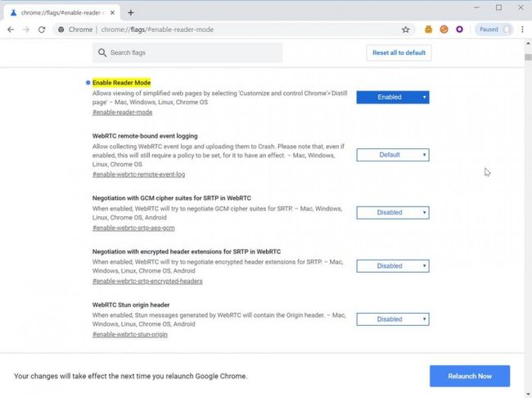The image size is (532, 398).
Task: Open Chrome's three-dot menu
Action: [x=522, y=29]
